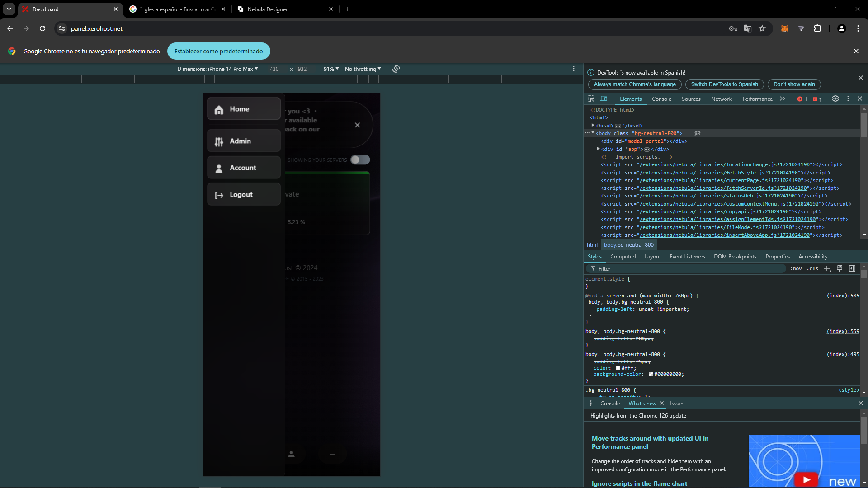Open the No throttling dropdown
This screenshot has height=488, width=868.
coord(363,69)
